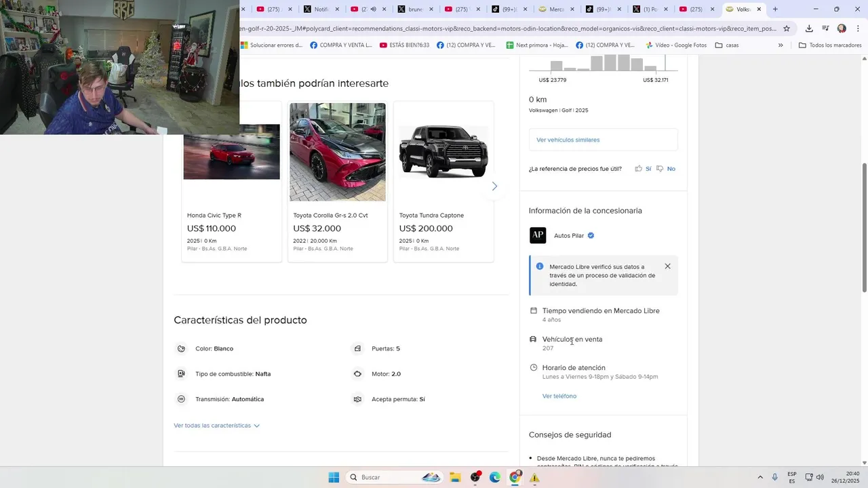This screenshot has height=488, width=868.
Task: Click the microphone icon in the system tray
Action: (775, 477)
